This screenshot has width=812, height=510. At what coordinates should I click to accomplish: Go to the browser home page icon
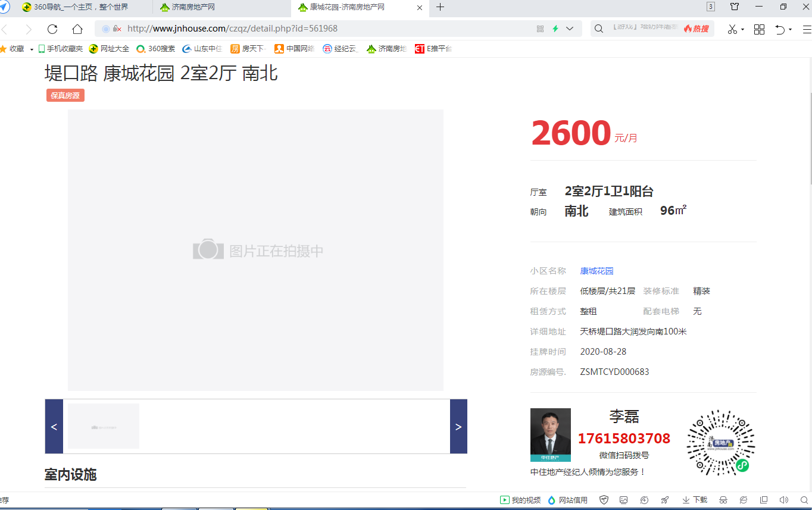pos(77,29)
